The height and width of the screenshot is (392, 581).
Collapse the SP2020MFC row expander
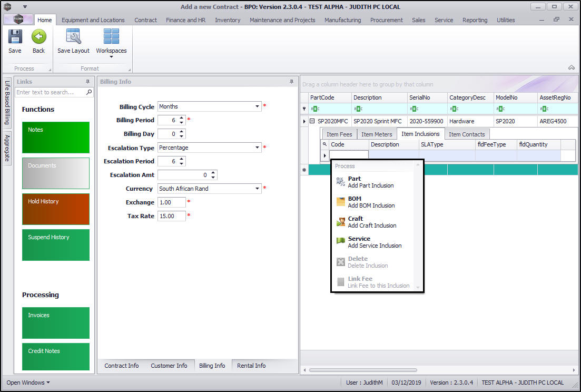tap(312, 121)
